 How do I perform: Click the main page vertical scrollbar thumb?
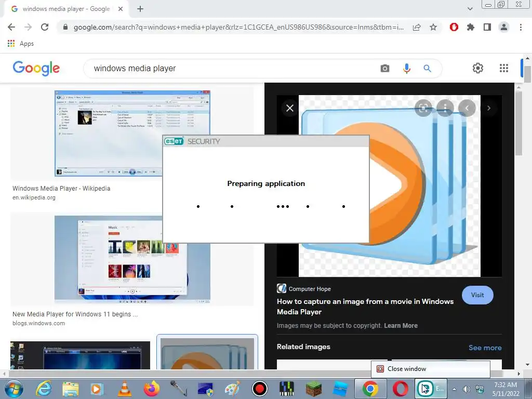[x=527, y=74]
